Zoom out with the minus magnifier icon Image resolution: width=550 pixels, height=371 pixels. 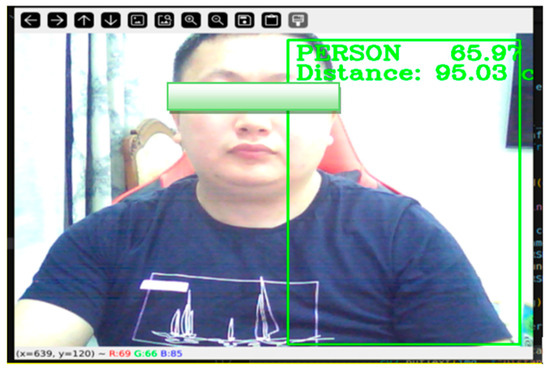(x=218, y=20)
